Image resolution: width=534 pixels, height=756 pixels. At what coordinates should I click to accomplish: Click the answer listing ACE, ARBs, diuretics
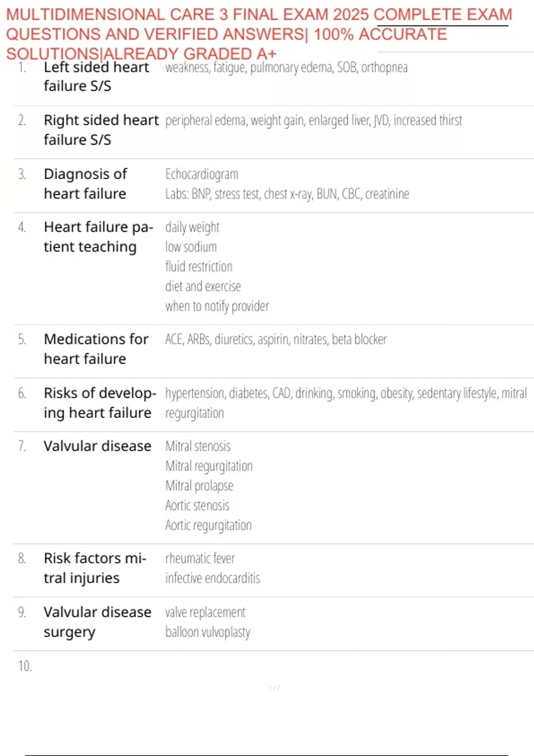click(275, 339)
